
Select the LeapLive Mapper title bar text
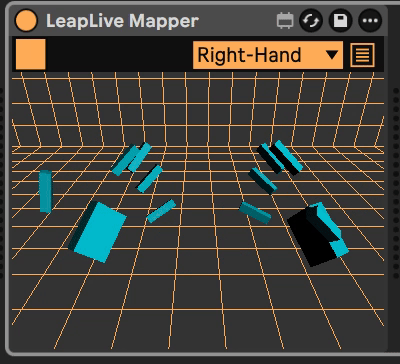click(122, 21)
